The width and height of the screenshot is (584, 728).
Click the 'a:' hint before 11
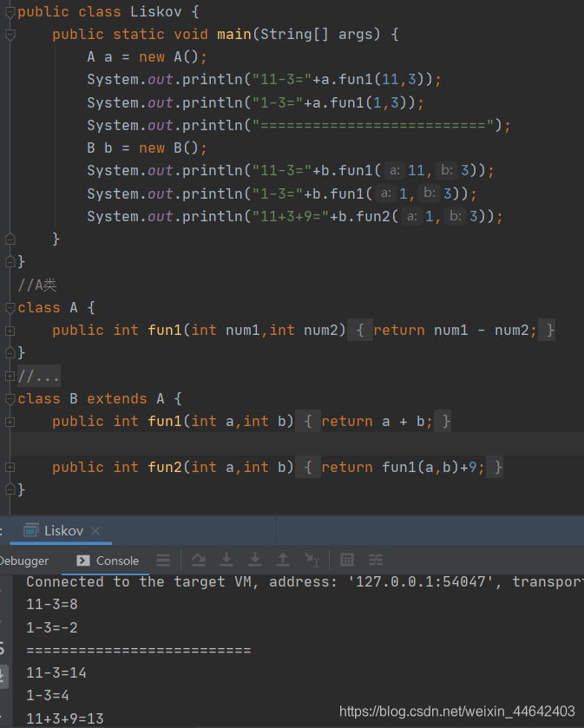coord(395,170)
